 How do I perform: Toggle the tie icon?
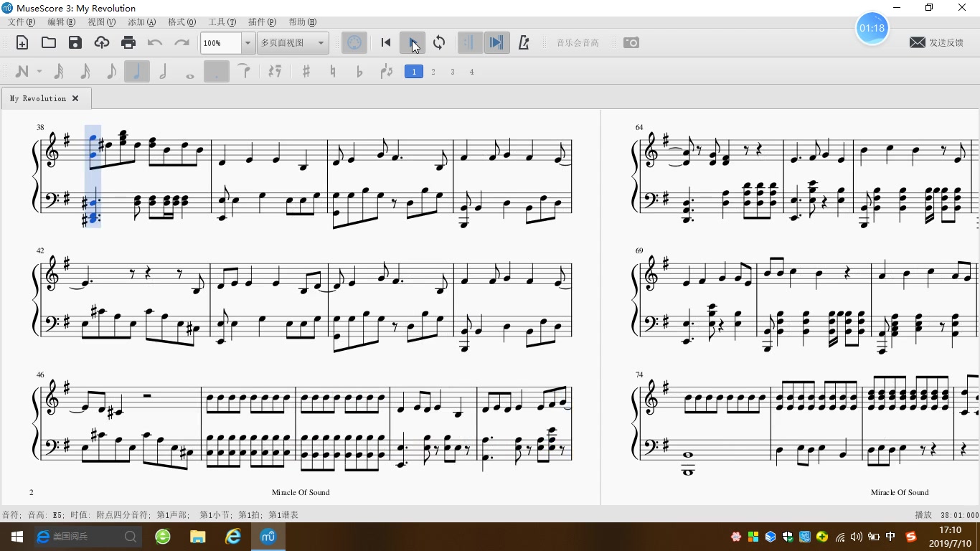pyautogui.click(x=244, y=72)
